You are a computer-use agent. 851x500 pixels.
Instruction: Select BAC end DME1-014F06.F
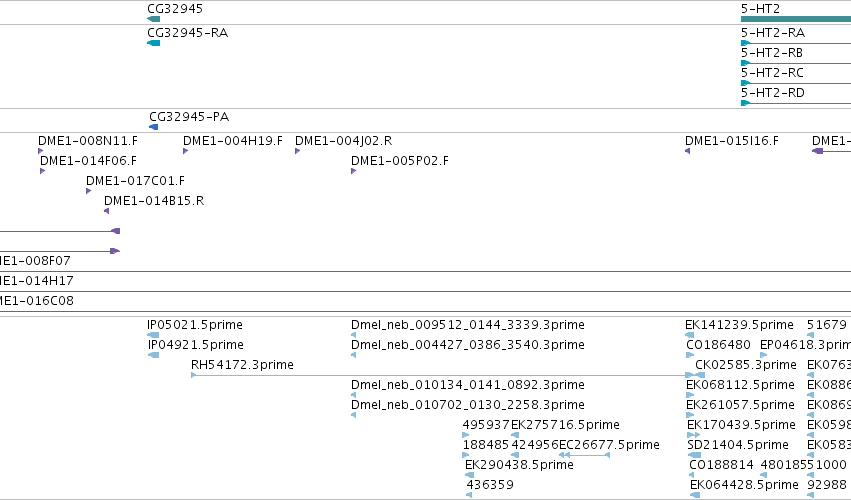pyautogui.click(x=88, y=161)
